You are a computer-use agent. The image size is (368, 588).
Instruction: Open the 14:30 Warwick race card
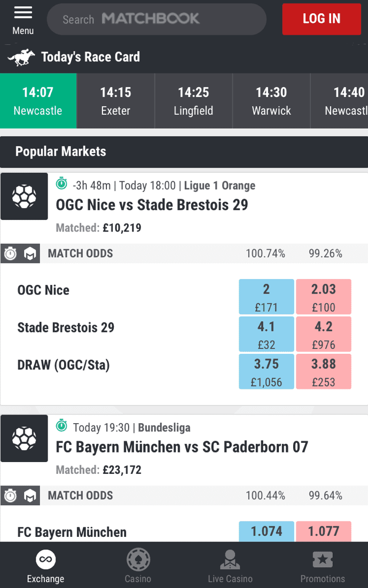tap(271, 101)
